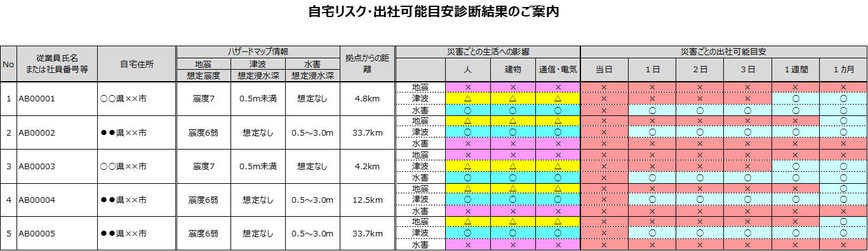Image resolution: width=868 pixels, height=251 pixels.
Task: Click 想定なし tsunami cell in AB00005 row
Action: (x=258, y=234)
